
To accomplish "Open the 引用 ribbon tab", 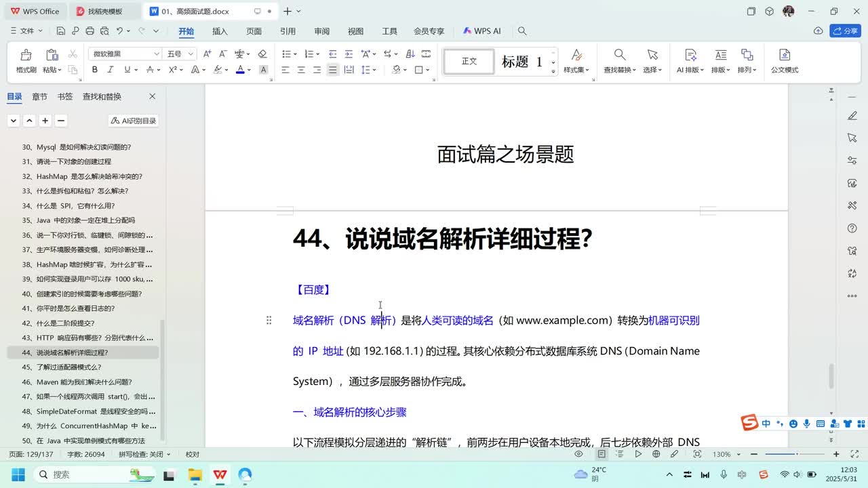I will (288, 31).
